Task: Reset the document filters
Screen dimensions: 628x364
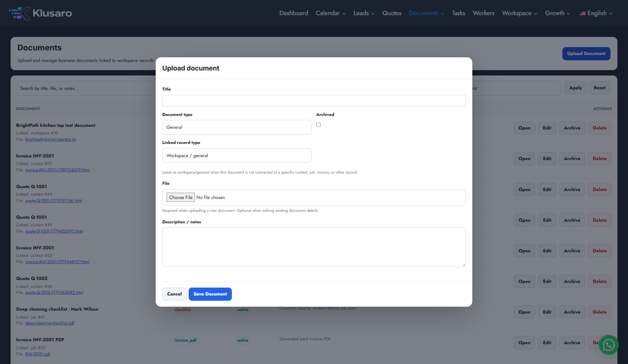Action: coord(600,88)
